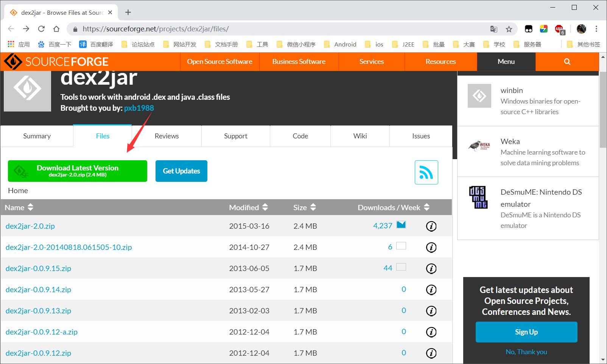Reload the current page
The height and width of the screenshot is (364, 607).
tap(41, 29)
